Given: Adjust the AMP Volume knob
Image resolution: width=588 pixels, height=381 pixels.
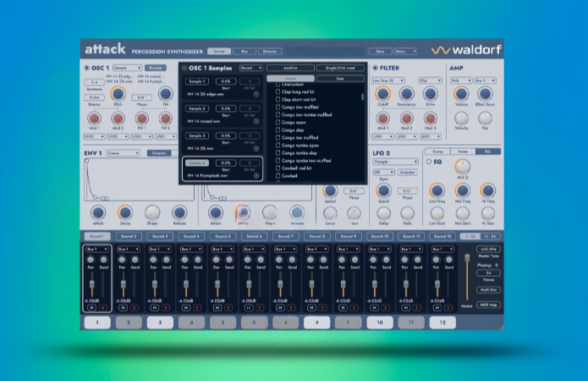Looking at the screenshot, I should (x=461, y=93).
